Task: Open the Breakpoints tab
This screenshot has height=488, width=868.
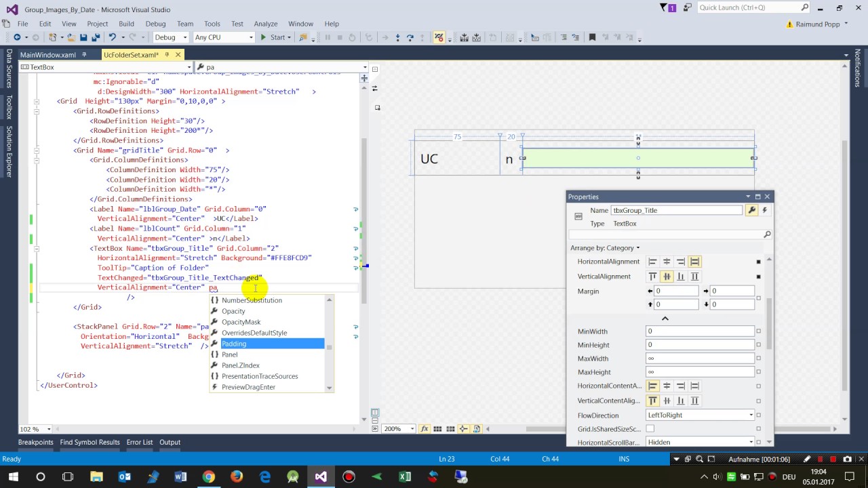Action: pos(35,442)
